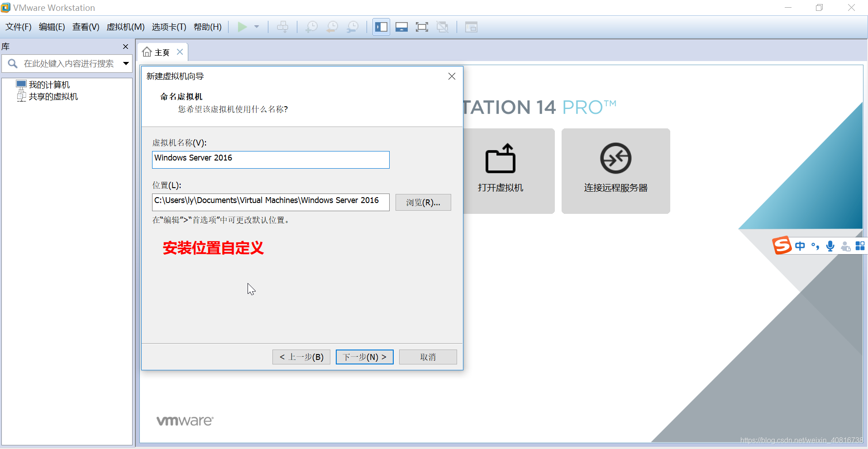Click the IME microphone voice input icon

coord(830,246)
